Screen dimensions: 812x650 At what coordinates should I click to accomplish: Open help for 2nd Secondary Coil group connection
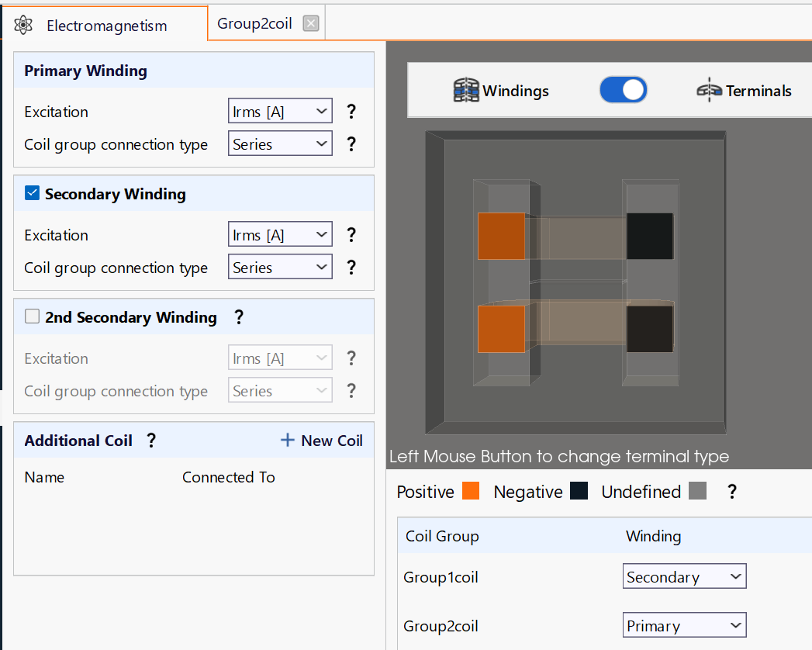tap(351, 390)
